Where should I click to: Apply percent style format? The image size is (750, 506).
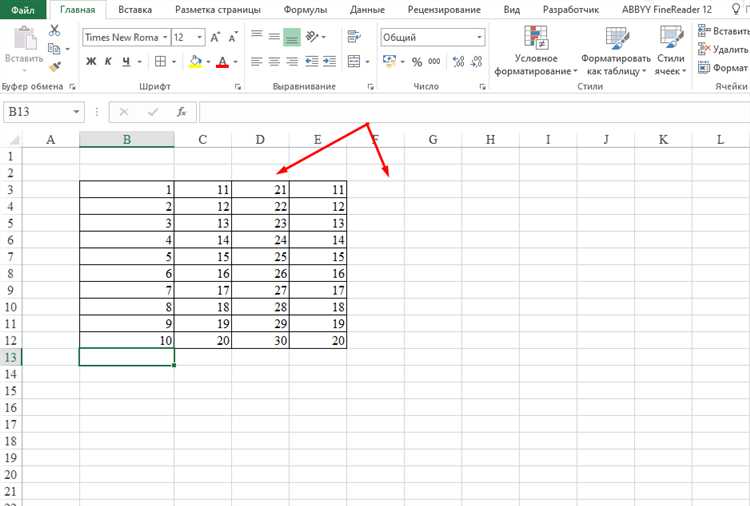pyautogui.click(x=417, y=62)
